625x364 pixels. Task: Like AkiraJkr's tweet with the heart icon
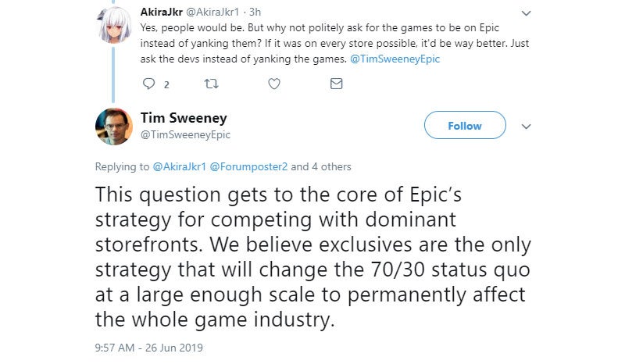pos(273,83)
